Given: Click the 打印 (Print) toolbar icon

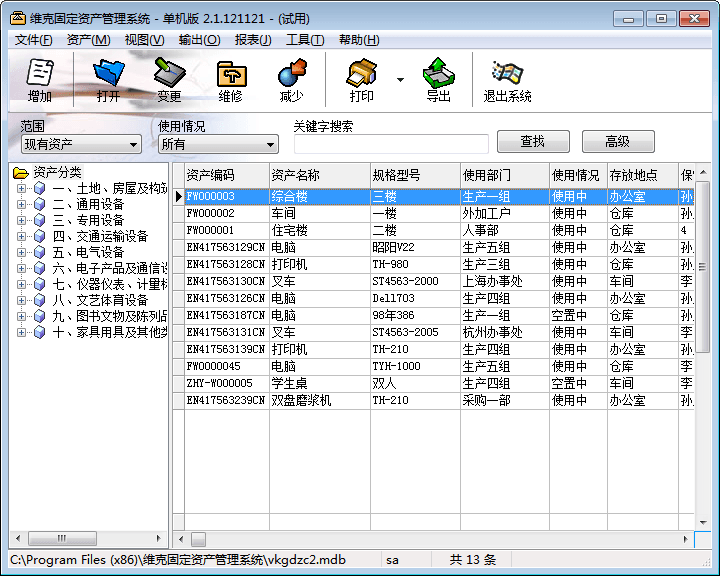Looking at the screenshot, I should [361, 80].
